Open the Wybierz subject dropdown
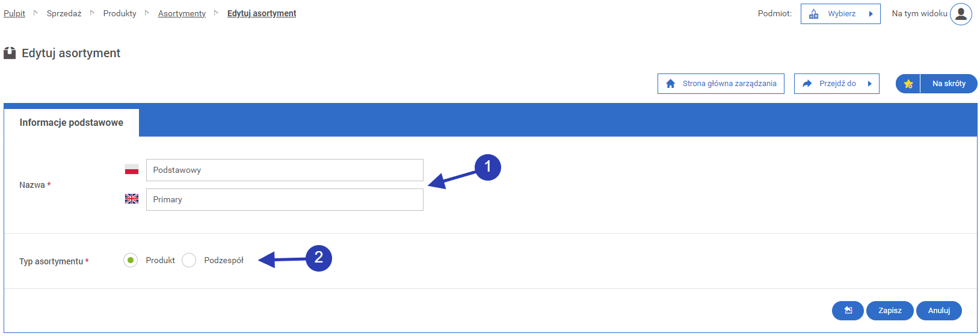This screenshot has width=980, height=336. point(840,14)
